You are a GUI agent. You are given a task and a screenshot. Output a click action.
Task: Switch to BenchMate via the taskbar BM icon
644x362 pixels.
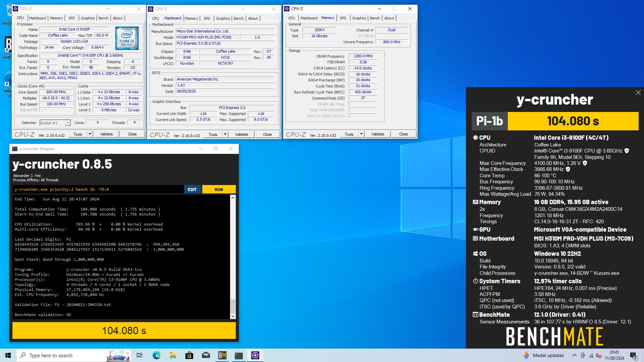click(x=222, y=355)
